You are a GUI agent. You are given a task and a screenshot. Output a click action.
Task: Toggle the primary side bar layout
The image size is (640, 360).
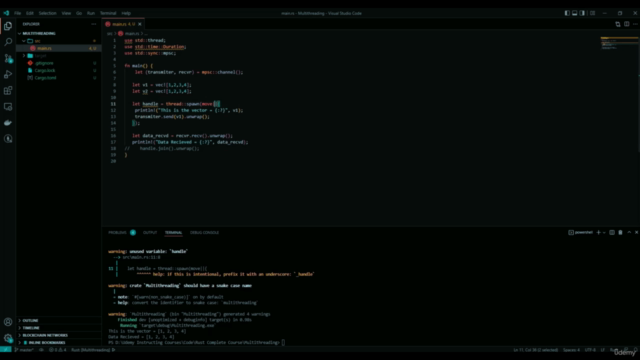(567, 13)
